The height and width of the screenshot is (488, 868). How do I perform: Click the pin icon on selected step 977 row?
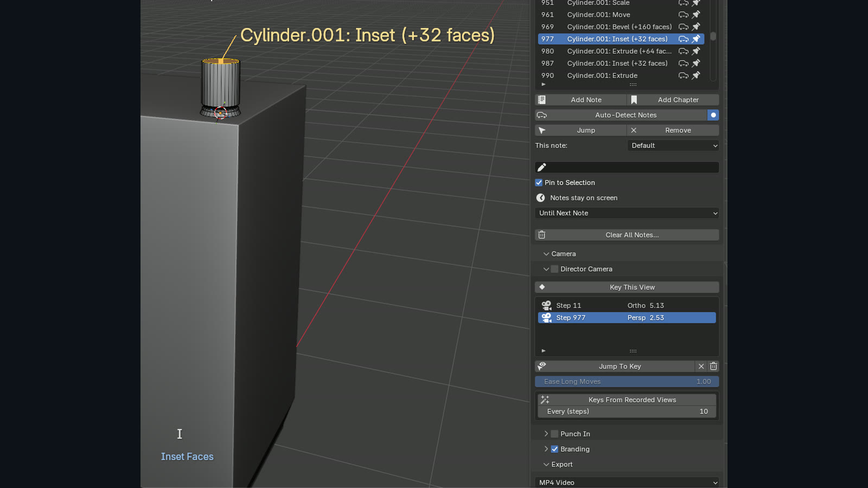(x=696, y=39)
